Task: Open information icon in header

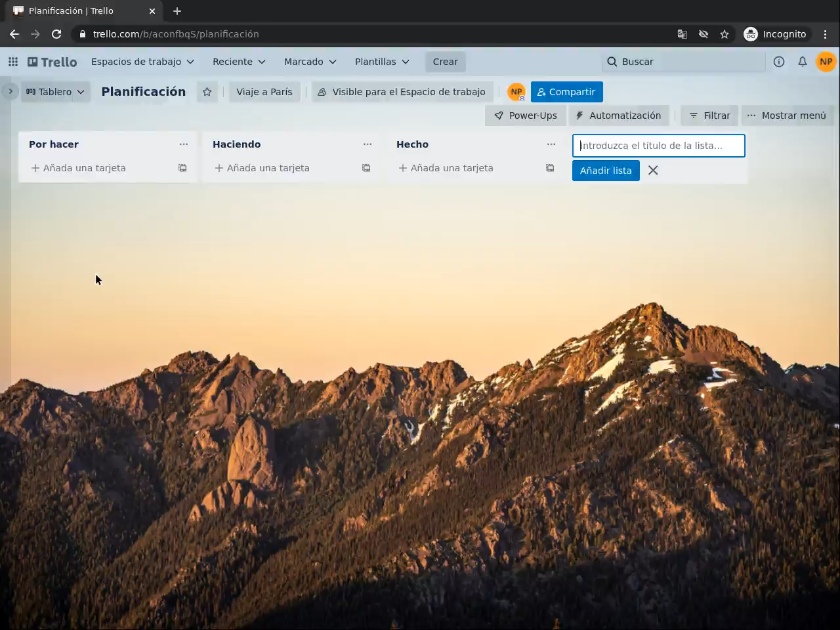Action: click(779, 62)
